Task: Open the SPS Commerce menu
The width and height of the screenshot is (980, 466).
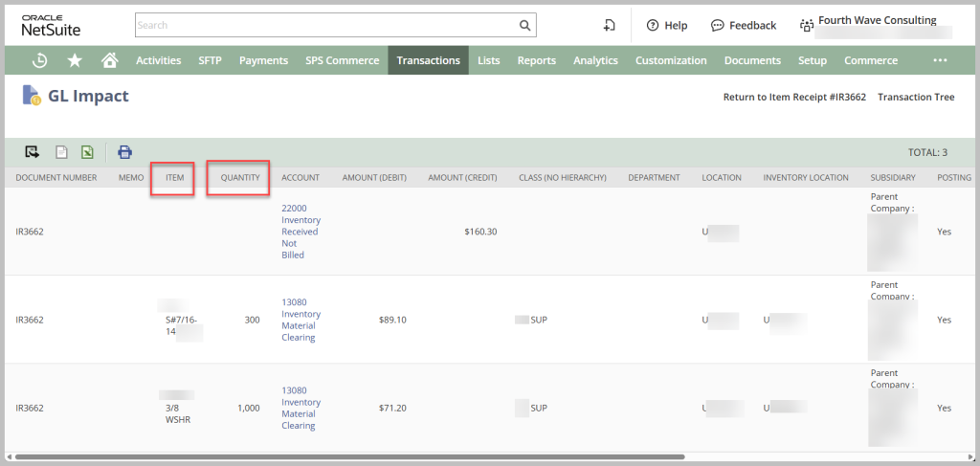Action: pos(343,60)
